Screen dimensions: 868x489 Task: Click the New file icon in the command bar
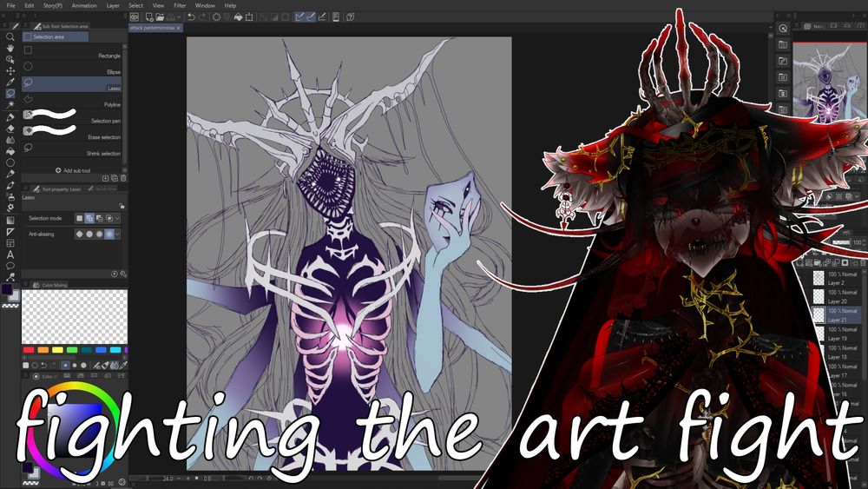coord(149,17)
